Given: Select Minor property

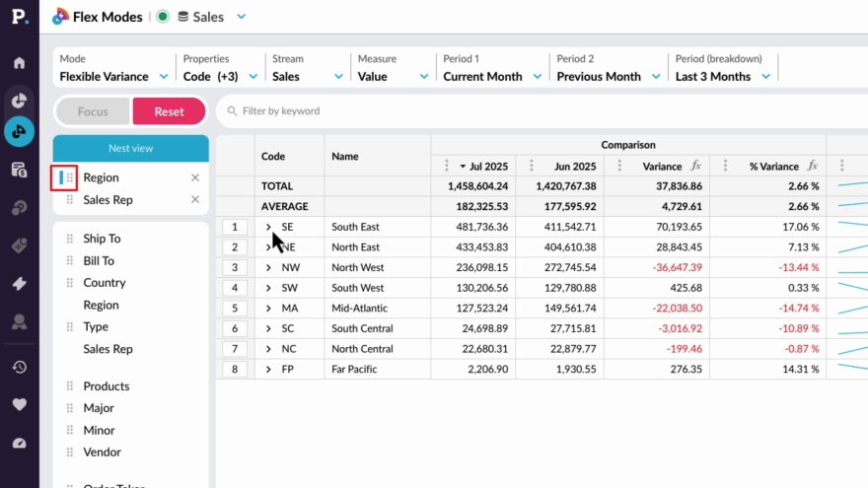Looking at the screenshot, I should click(99, 430).
